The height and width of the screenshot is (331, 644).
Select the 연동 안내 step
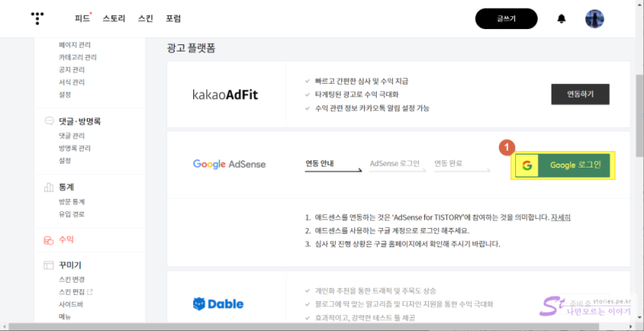[319, 163]
